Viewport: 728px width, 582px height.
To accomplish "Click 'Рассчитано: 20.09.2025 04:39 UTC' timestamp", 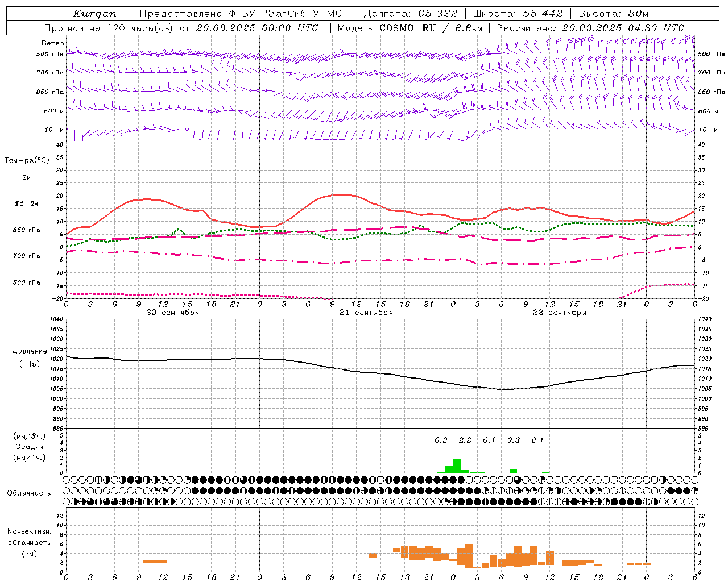I will pyautogui.click(x=590, y=28).
